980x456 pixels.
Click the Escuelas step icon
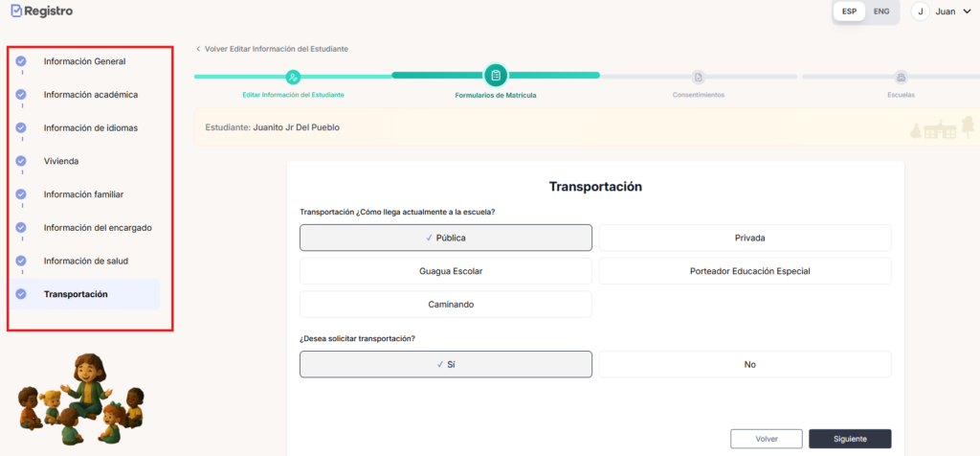tap(900, 77)
